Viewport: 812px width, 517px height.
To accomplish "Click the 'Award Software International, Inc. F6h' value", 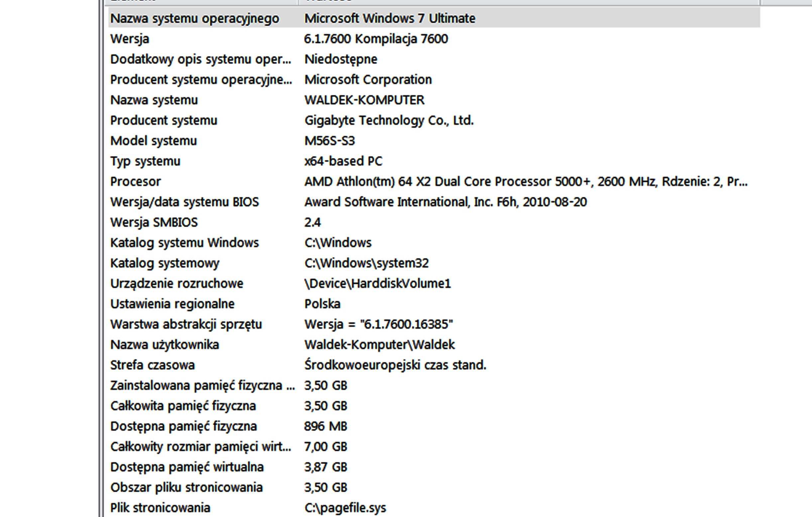I will (446, 202).
